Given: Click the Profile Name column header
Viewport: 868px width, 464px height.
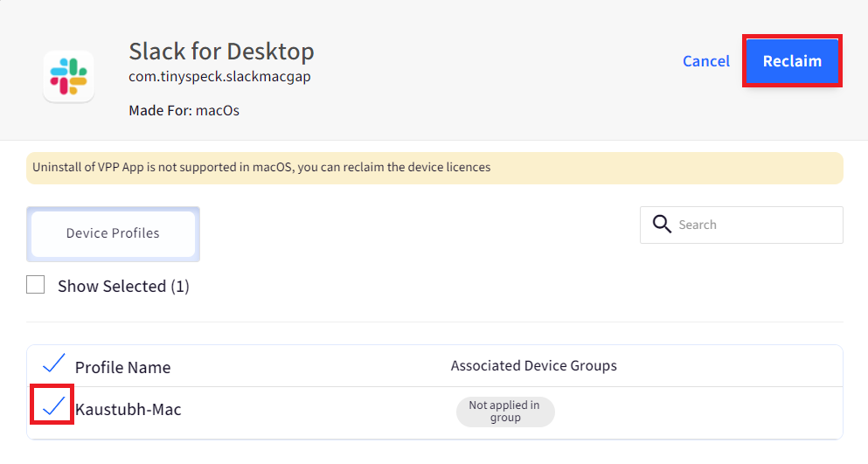Looking at the screenshot, I should [122, 367].
